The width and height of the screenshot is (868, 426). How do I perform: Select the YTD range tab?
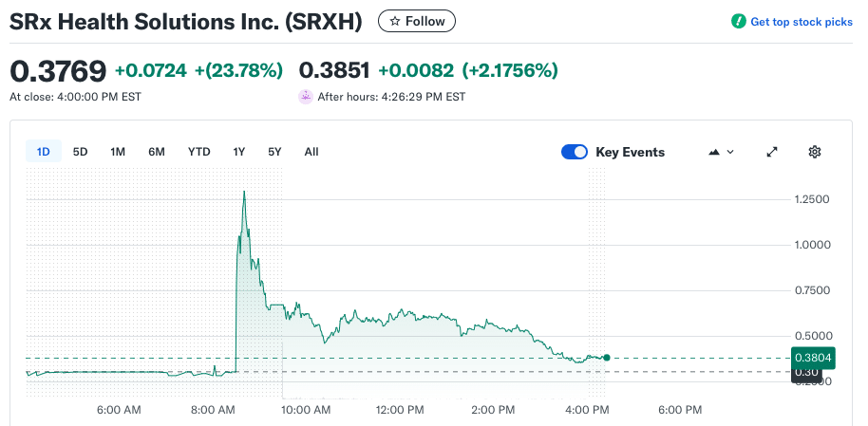(x=198, y=152)
